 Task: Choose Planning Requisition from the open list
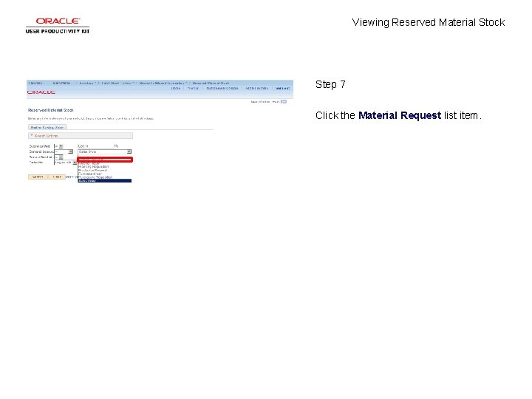(x=104, y=166)
